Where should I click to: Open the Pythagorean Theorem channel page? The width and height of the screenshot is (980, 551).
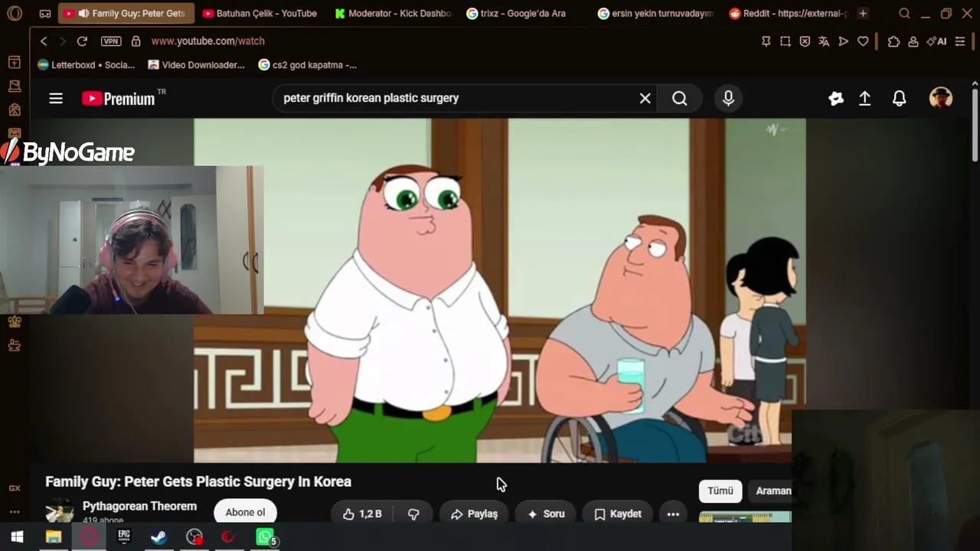(x=139, y=507)
